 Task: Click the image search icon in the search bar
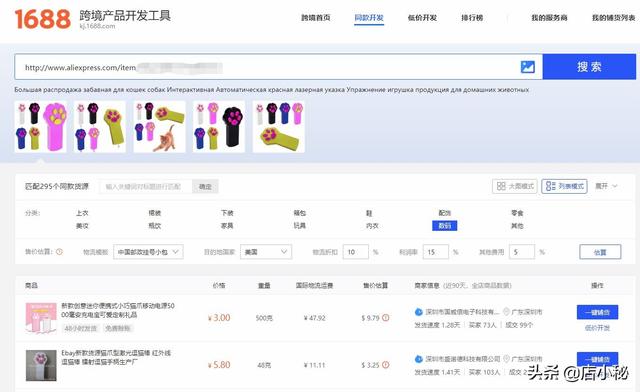527,67
